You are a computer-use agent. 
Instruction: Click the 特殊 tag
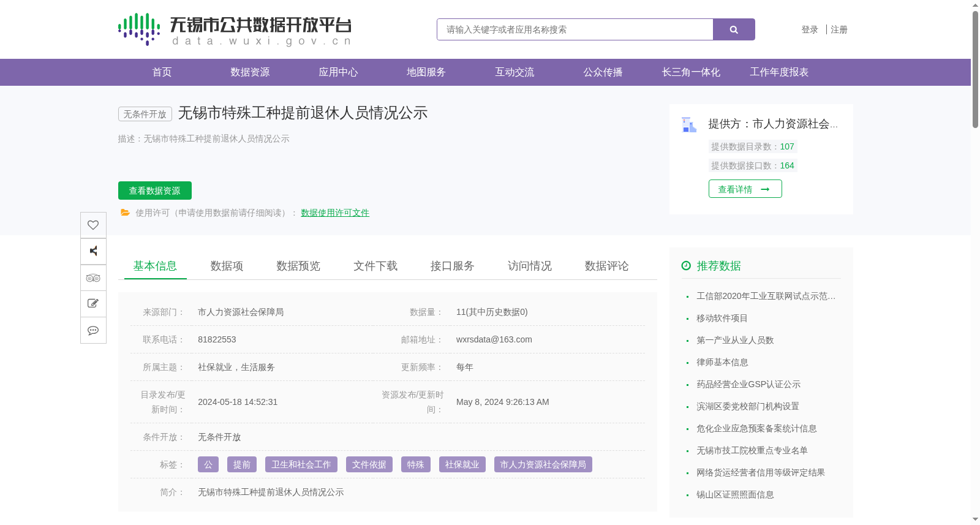[416, 464]
